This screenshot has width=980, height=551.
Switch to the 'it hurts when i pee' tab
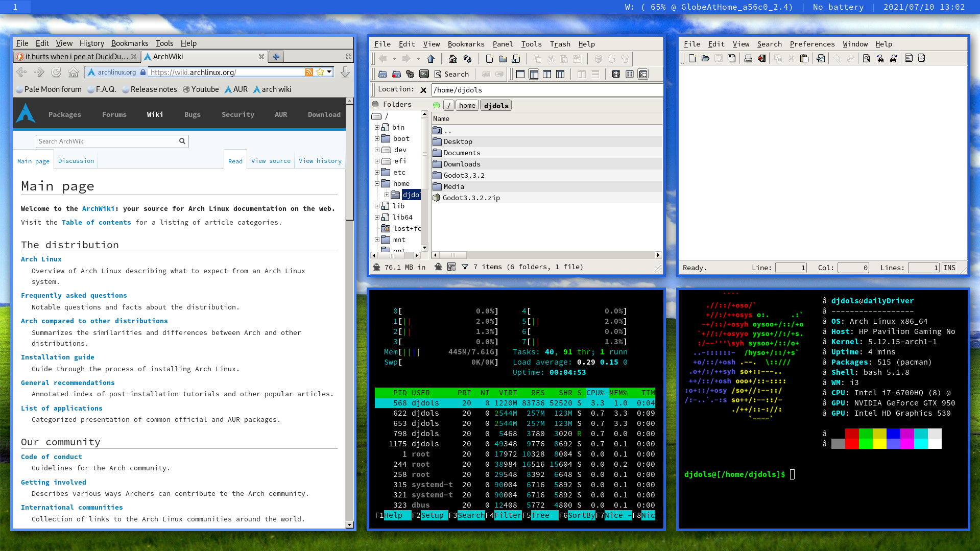pos(74,56)
